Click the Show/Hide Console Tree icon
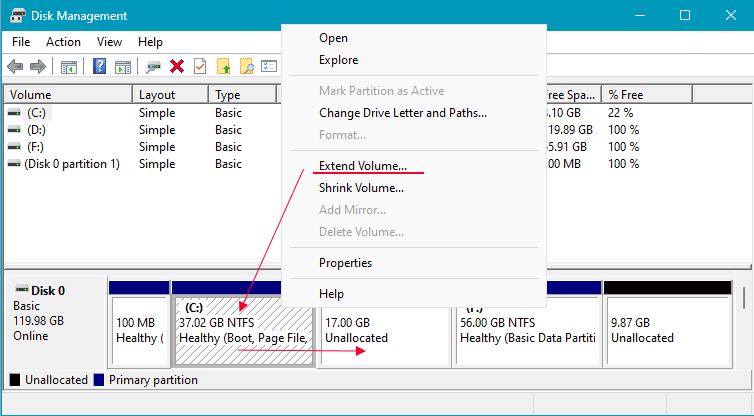754x416 pixels. click(x=69, y=66)
